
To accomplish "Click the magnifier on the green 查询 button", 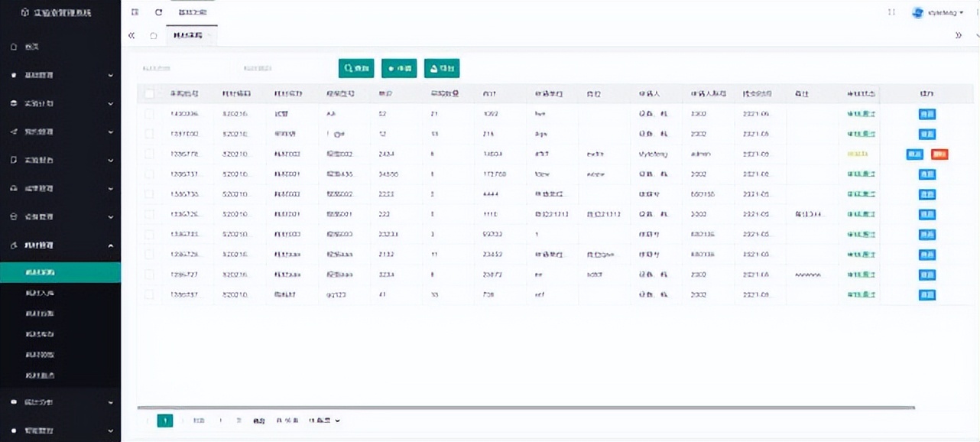I will tap(349, 68).
